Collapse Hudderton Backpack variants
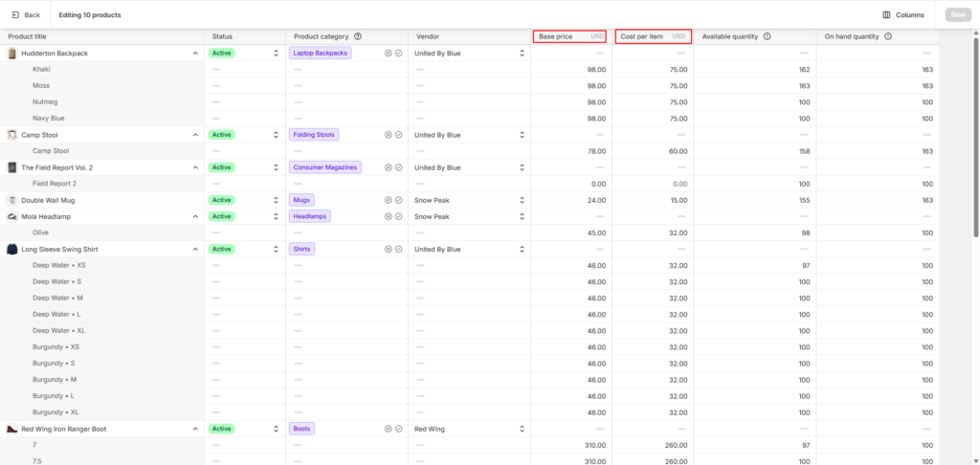This screenshot has width=980, height=465. (195, 54)
